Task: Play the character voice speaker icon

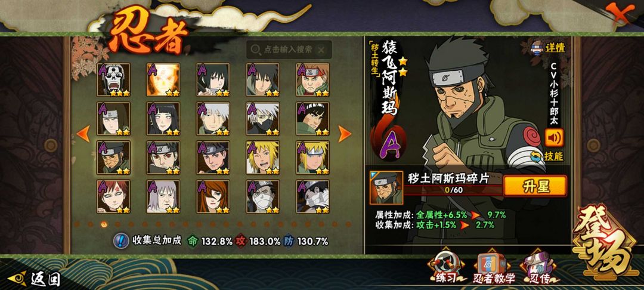Action: 554,138
